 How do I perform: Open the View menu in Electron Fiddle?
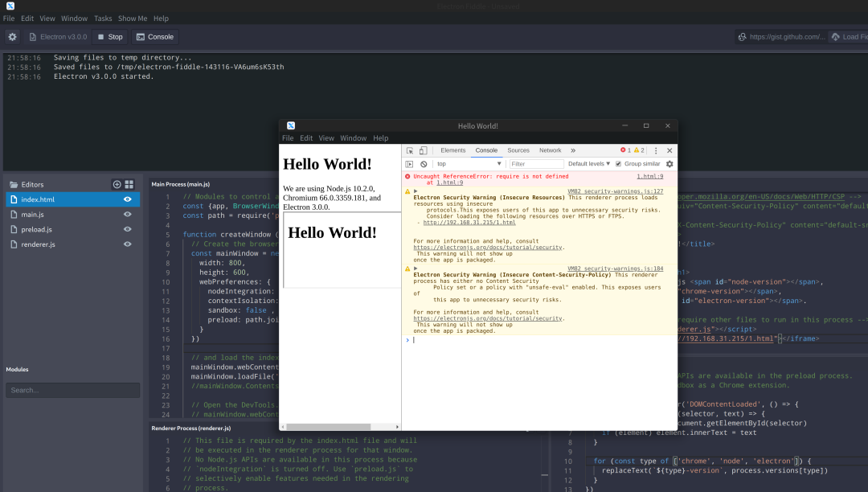click(47, 18)
